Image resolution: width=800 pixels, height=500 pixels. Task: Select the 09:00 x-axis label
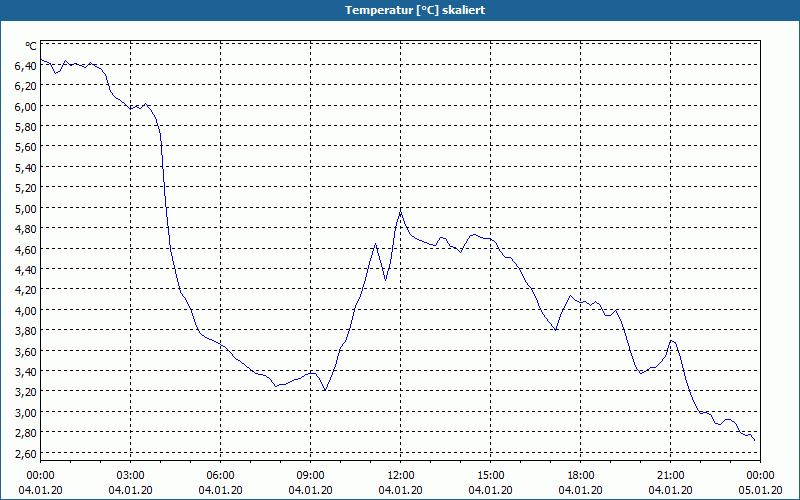click(x=310, y=475)
